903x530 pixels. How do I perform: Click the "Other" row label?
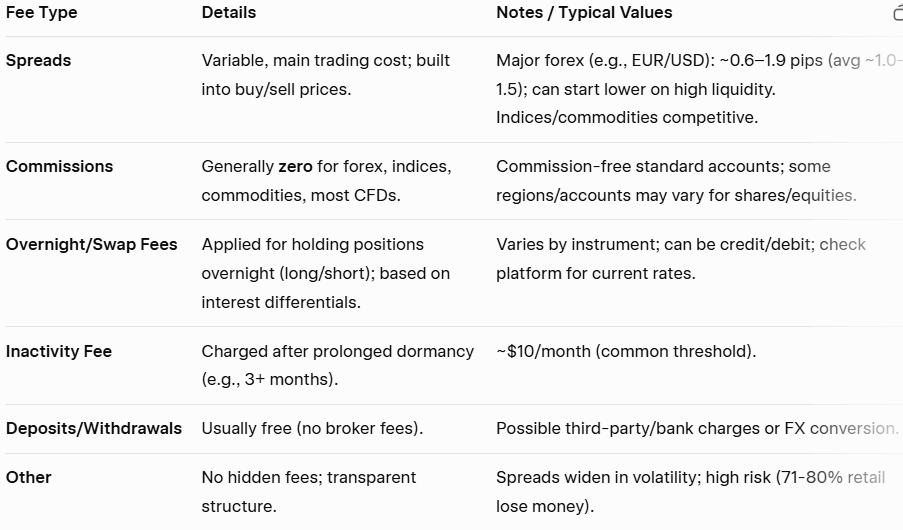(x=28, y=478)
